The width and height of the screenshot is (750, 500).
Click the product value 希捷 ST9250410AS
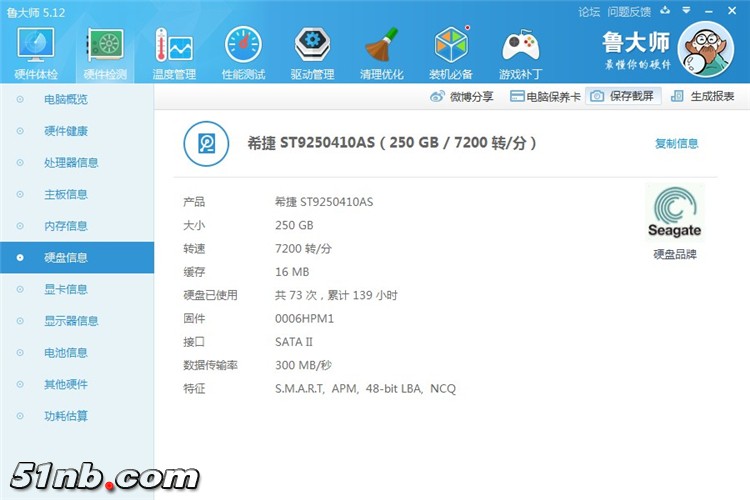coord(324,202)
